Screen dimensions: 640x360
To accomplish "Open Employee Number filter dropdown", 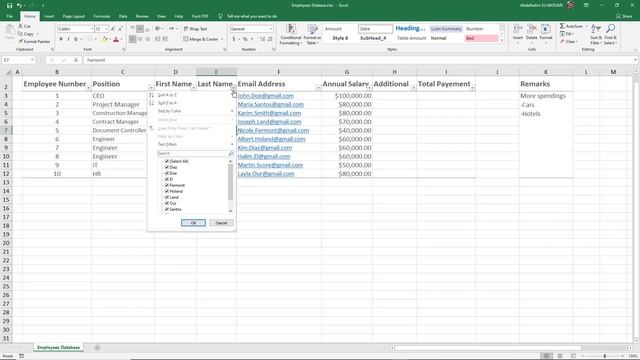I will tap(88, 88).
